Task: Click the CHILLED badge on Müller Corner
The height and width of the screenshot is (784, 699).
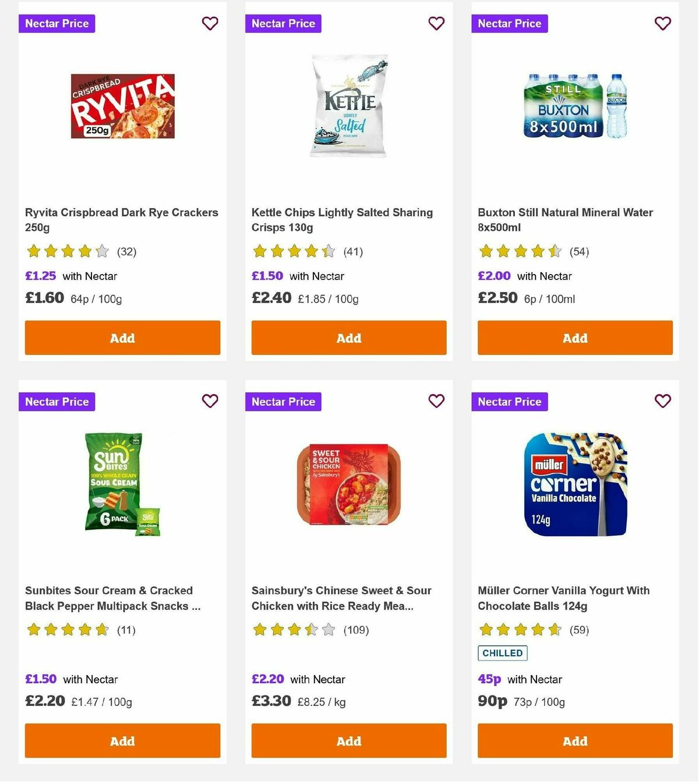Action: click(x=502, y=653)
